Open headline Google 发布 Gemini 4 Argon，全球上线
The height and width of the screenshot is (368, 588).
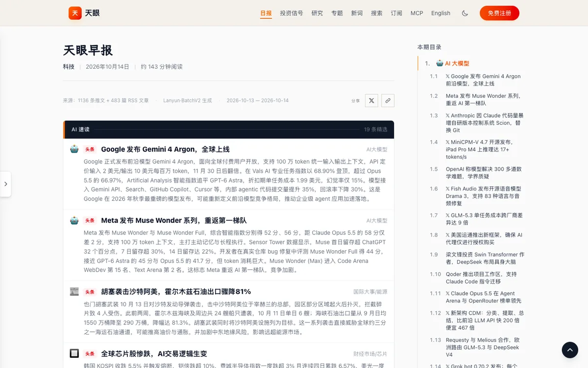pos(165,149)
